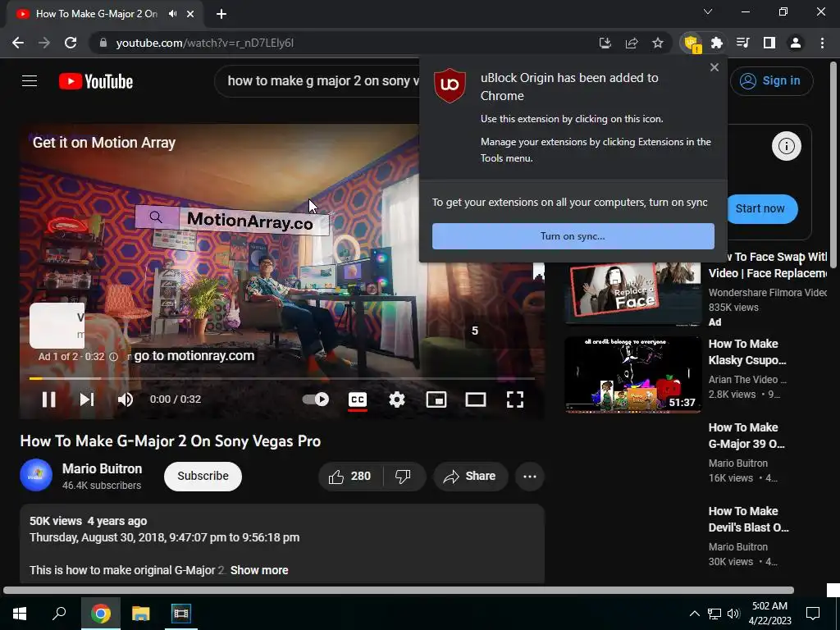
Task: Bookmark this page star icon
Action: (658, 43)
